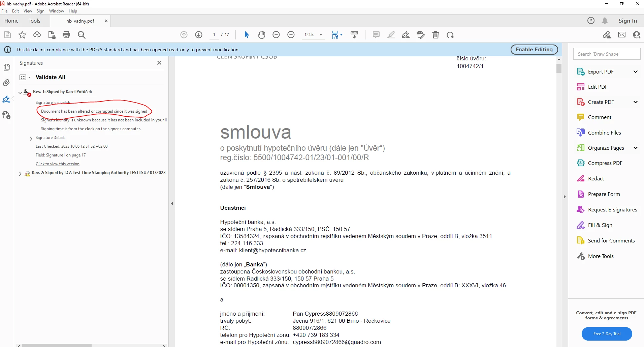Toggle the Signatures panel icon
The image size is (644, 347).
click(x=6, y=99)
